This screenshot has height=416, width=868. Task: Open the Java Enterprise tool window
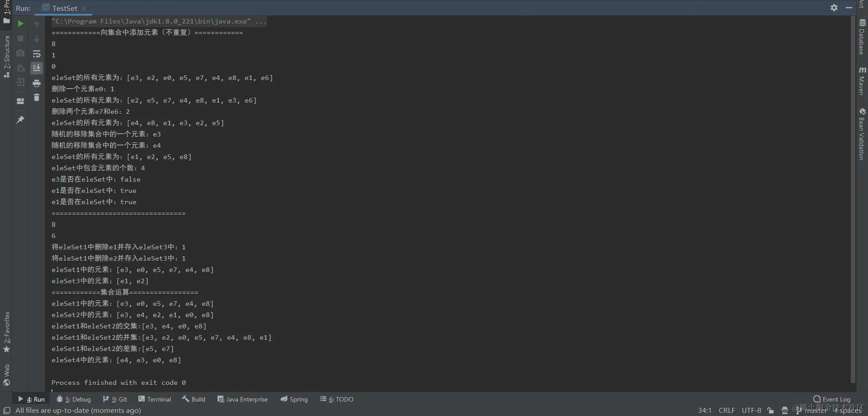point(242,399)
